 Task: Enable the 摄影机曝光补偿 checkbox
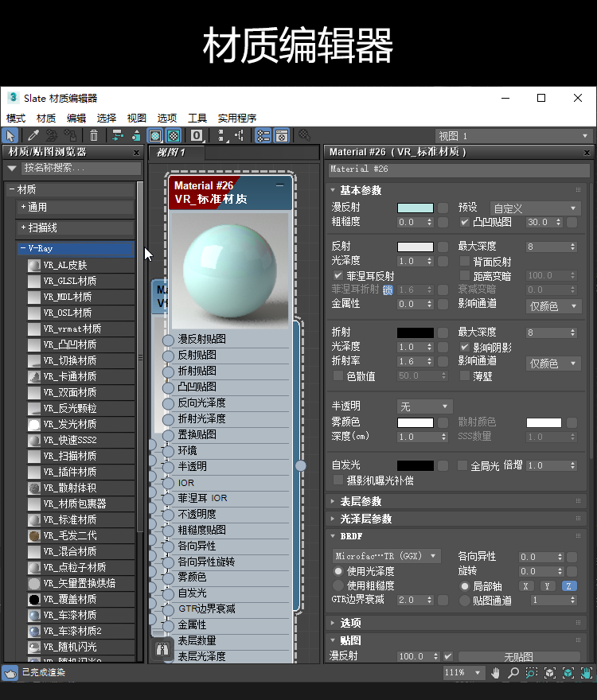click(x=338, y=480)
